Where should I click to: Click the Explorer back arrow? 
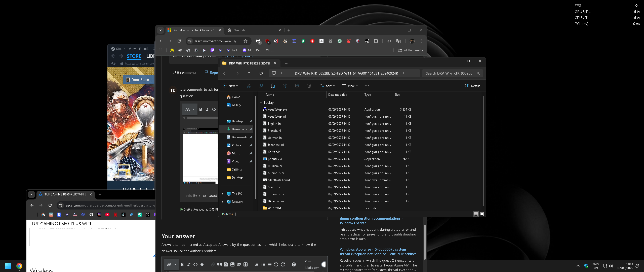[x=225, y=73]
